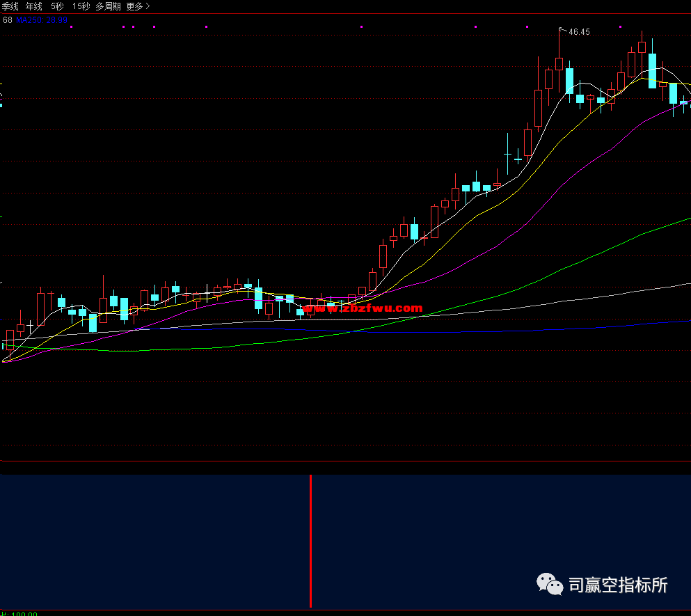Viewport: 691px width, 616px height.
Task: Switch to the 季线 period tab
Action: point(10,6)
